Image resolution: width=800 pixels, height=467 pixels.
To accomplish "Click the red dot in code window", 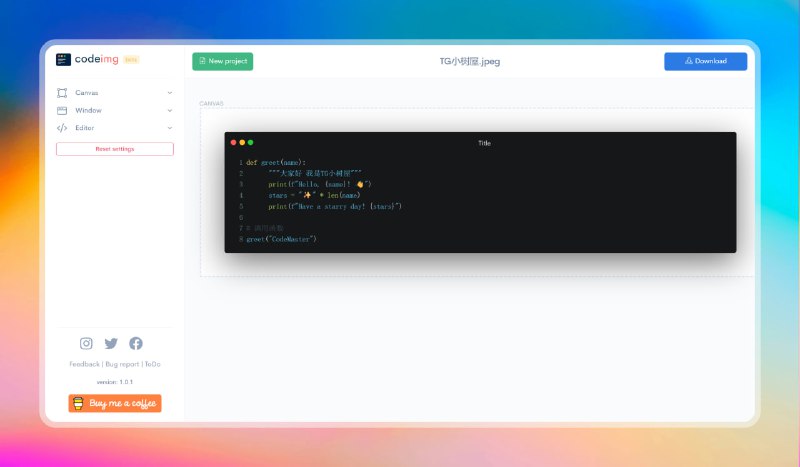I will pos(234,143).
